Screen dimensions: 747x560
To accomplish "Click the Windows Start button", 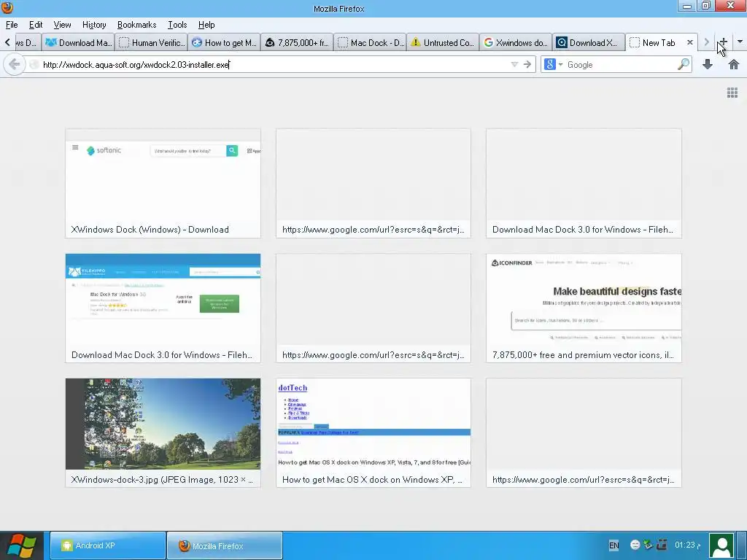I will tap(21, 545).
